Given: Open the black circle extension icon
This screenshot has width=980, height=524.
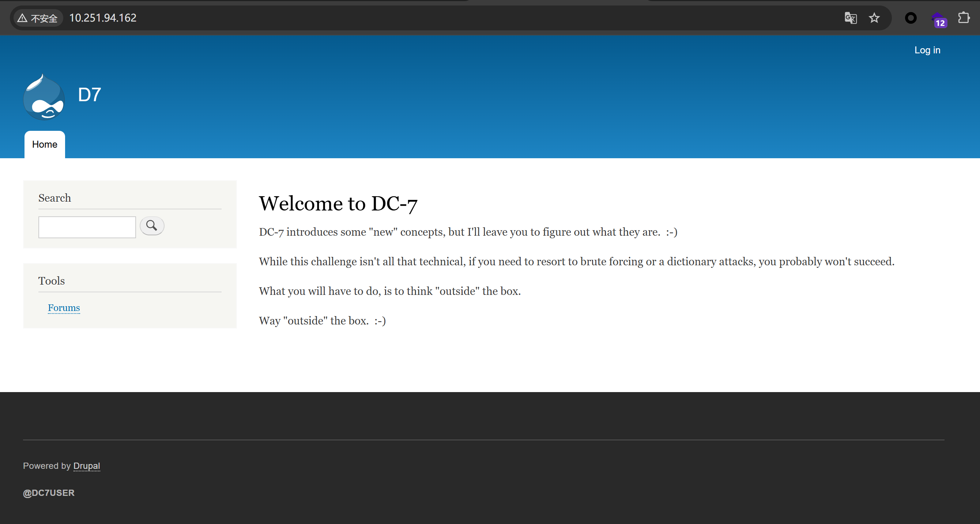Looking at the screenshot, I should coord(911,18).
